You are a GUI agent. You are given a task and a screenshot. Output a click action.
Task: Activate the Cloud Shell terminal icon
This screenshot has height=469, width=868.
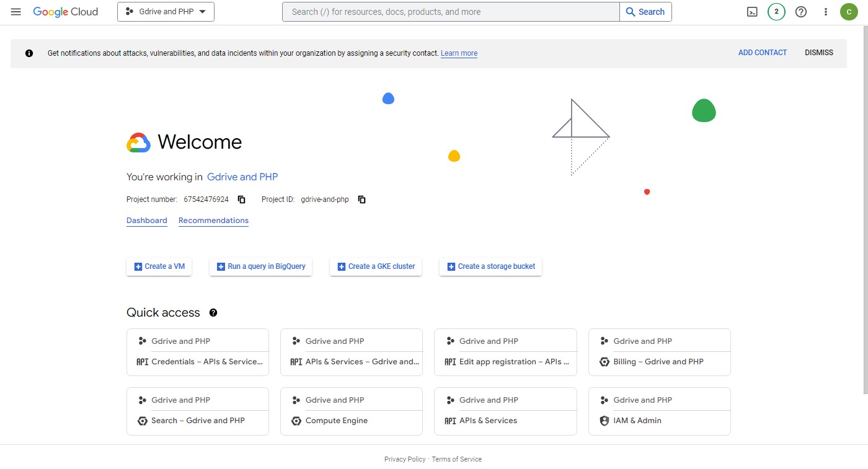[x=752, y=12]
